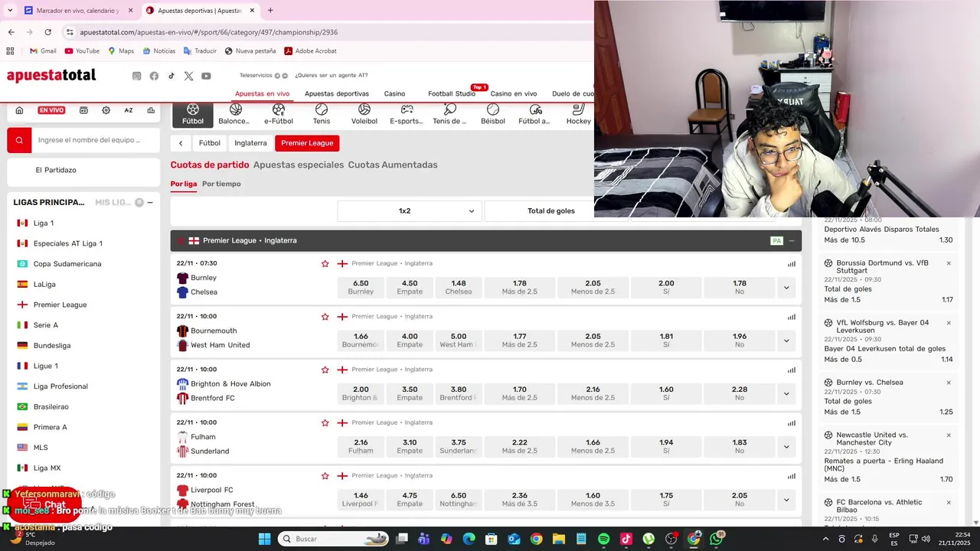Sort matches Por tiempo
Image resolution: width=980 pixels, height=551 pixels.
221,184
